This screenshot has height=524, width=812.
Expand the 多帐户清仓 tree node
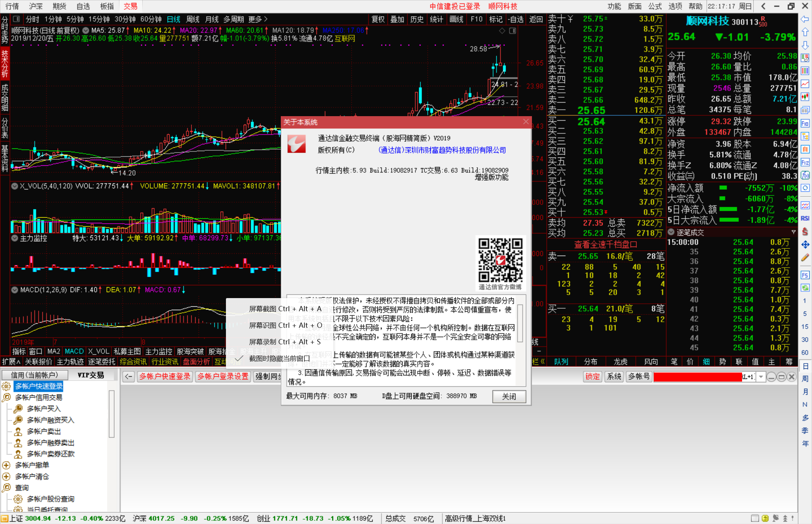pyautogui.click(x=6, y=476)
